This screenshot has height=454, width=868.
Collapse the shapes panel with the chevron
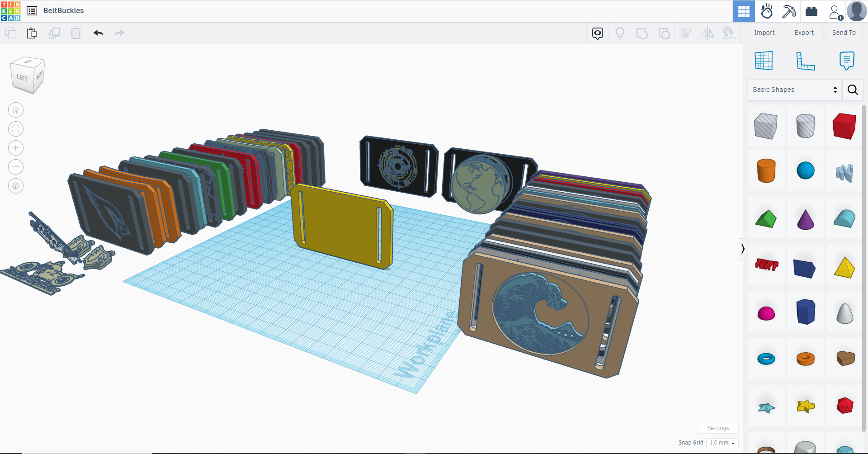pyautogui.click(x=742, y=249)
